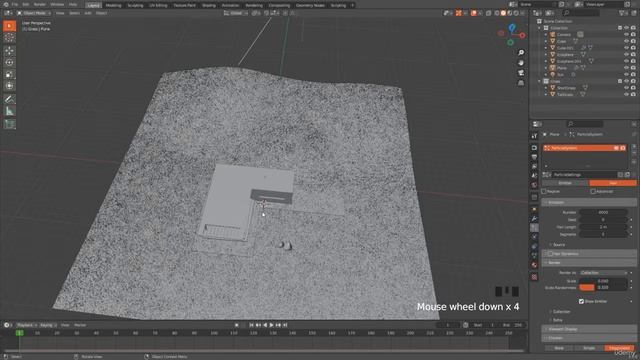This screenshot has height=360, width=640.
Task: Open the Object Mode dropdown
Action: point(34,13)
